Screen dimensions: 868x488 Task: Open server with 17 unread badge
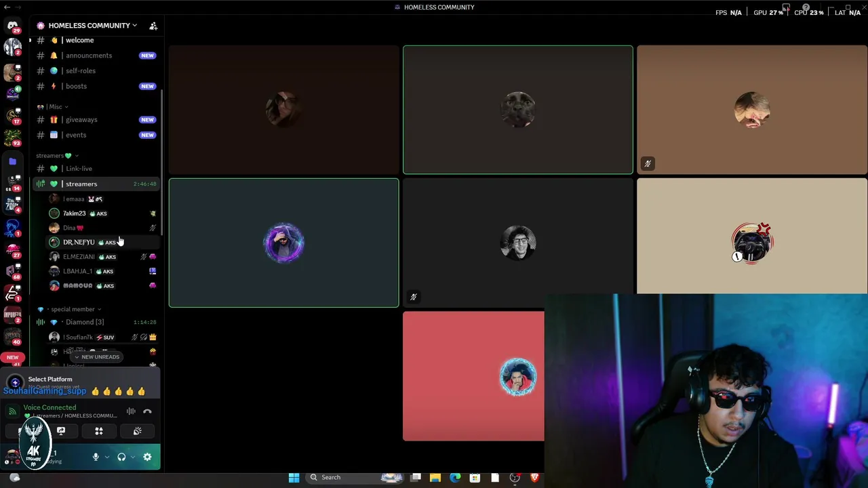click(12, 116)
